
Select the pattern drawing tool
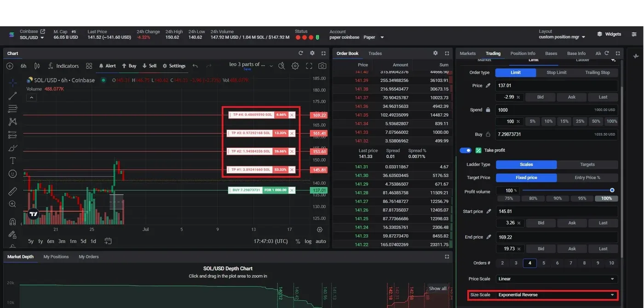click(12, 121)
